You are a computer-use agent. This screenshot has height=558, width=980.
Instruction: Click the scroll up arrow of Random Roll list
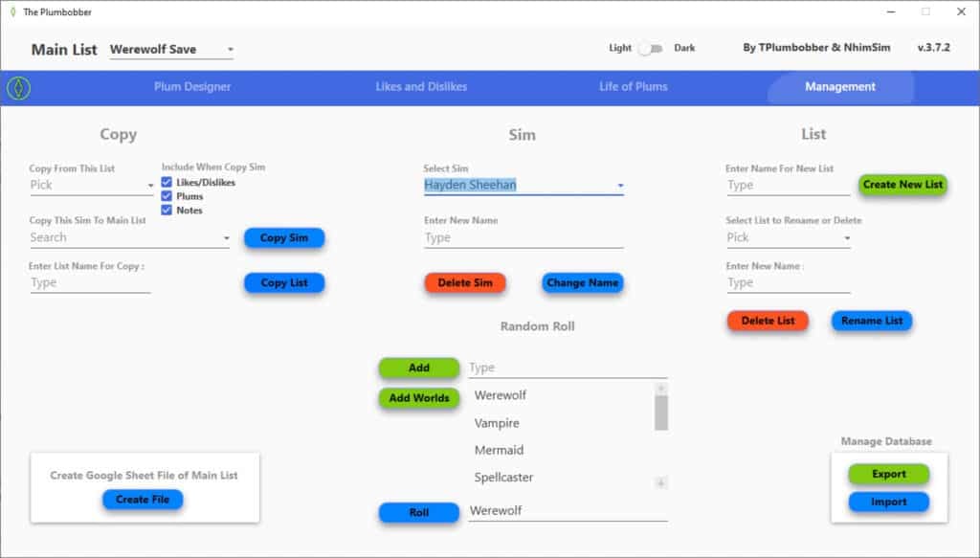point(660,389)
